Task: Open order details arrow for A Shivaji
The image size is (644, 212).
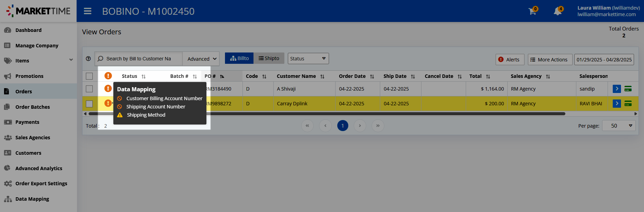Action: [617, 89]
